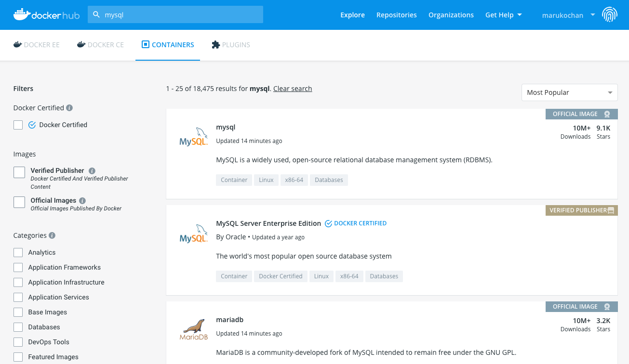This screenshot has height=364, width=629.
Task: Click the Clear search link
Action: pos(293,89)
